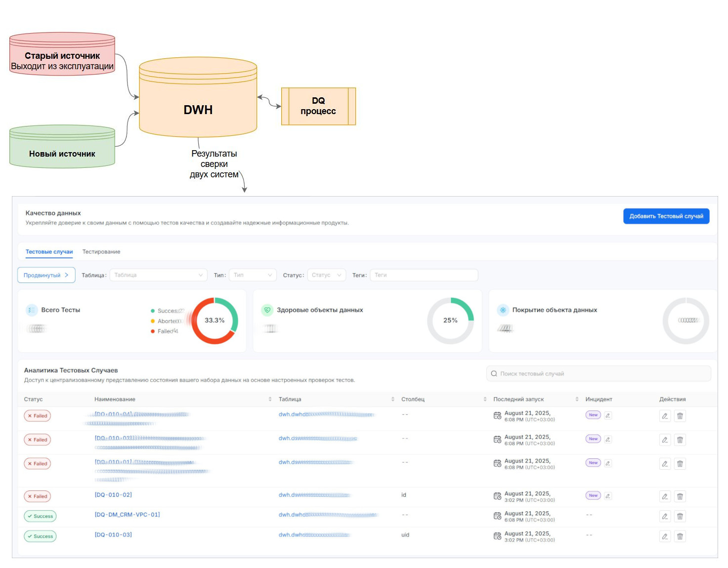Edit [DQ-DM_CRM-VPC-01] with its pencil icon
The height and width of the screenshot is (568, 728).
tap(665, 517)
